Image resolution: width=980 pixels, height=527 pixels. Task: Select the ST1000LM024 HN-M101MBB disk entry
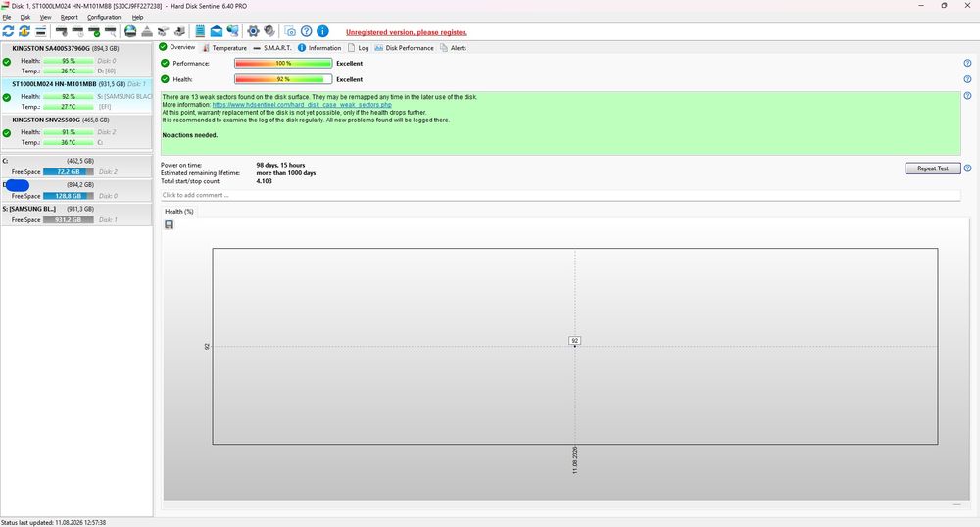(x=76, y=95)
